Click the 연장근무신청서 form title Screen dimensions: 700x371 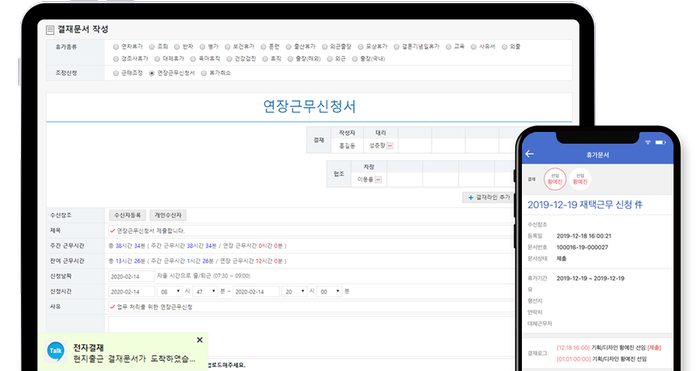pos(309,107)
